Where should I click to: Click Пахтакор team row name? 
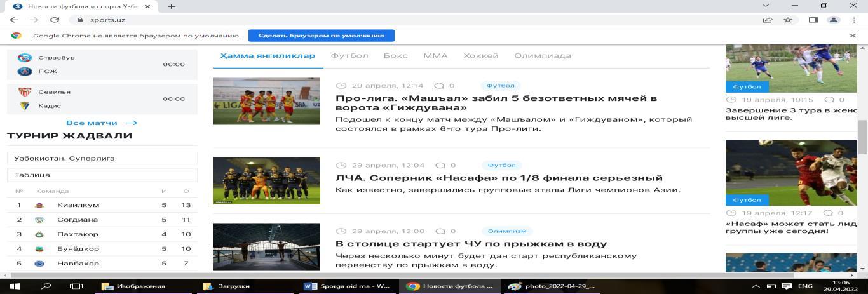[78, 234]
